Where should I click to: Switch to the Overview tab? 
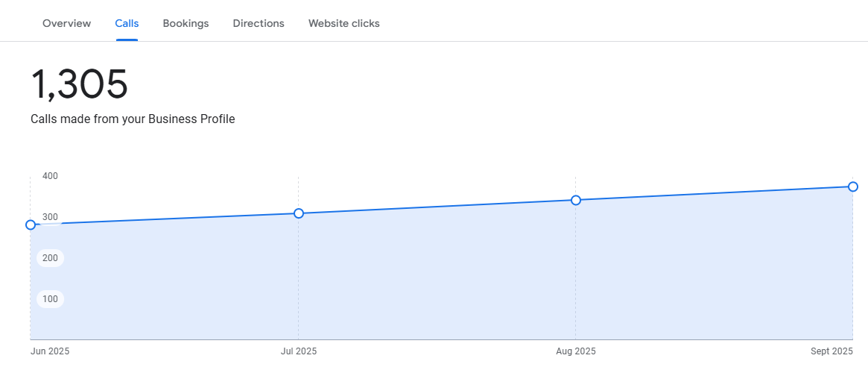(66, 23)
